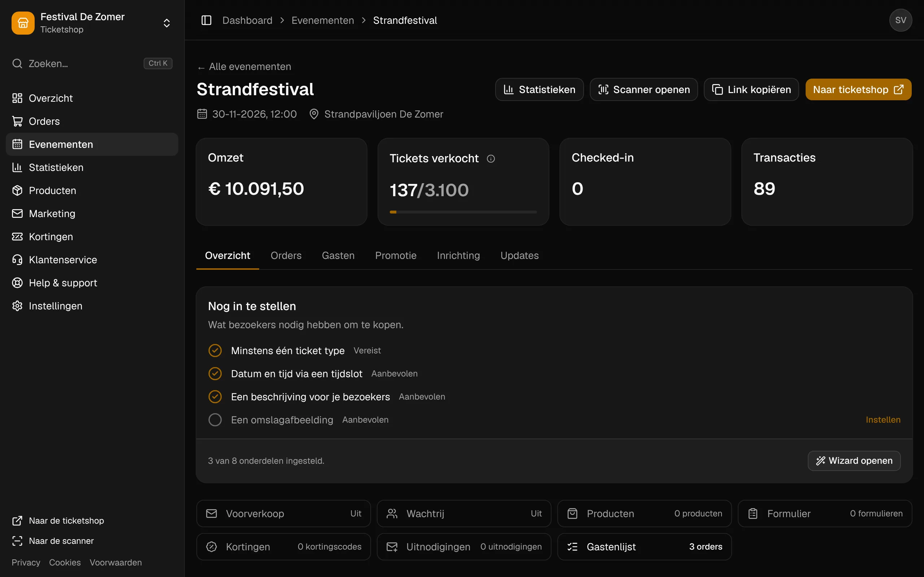Open the Tickets verkocht info icon
Image resolution: width=924 pixels, height=577 pixels.
point(491,158)
